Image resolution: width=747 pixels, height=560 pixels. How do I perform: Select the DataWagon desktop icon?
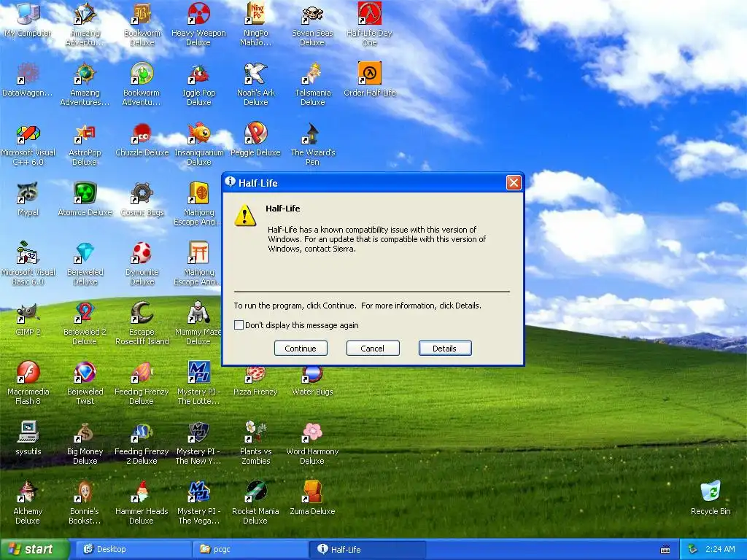pyautogui.click(x=28, y=79)
